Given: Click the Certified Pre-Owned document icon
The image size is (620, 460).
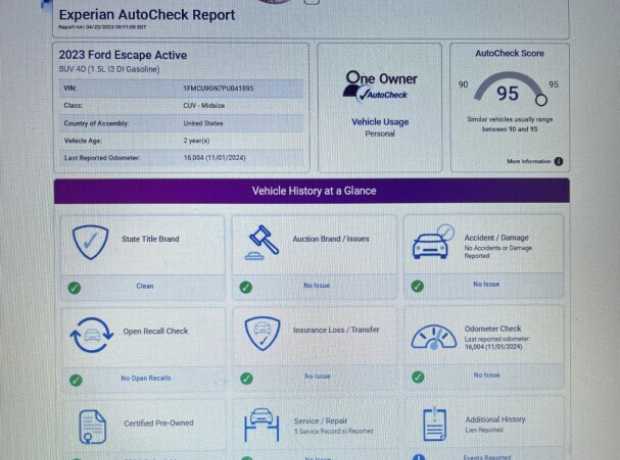Looking at the screenshot, I should tap(93, 427).
